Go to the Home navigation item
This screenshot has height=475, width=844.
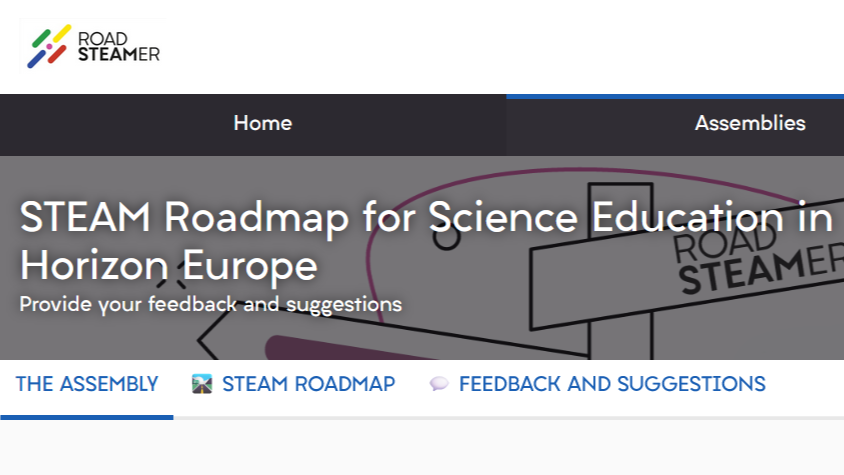[263, 123]
